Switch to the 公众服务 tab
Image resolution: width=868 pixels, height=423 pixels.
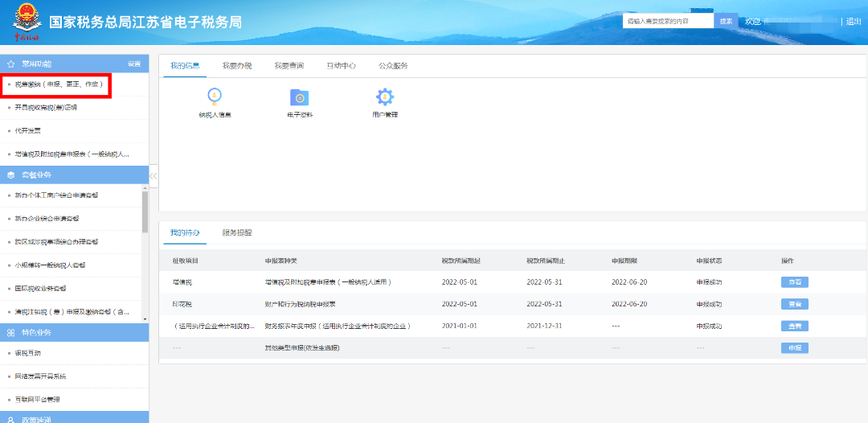[393, 65]
